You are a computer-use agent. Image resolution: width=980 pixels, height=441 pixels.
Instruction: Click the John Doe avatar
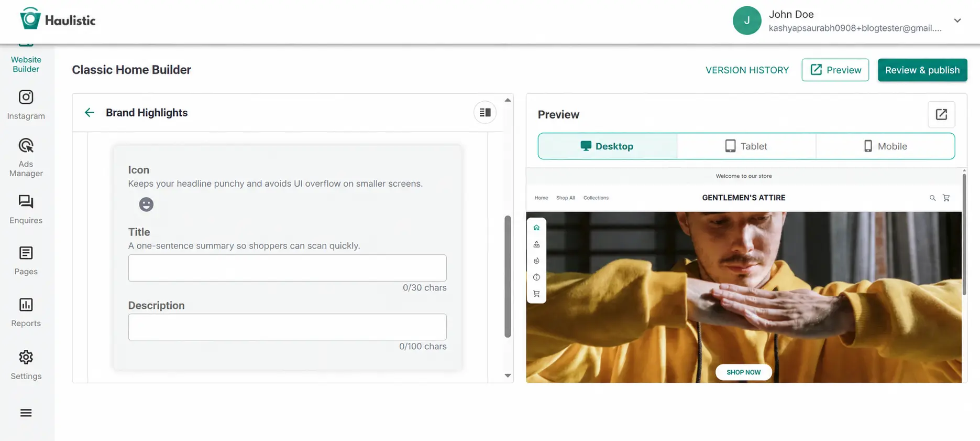tap(747, 20)
